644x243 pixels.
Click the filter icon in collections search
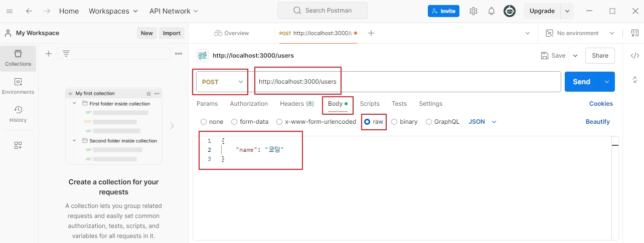(66, 54)
